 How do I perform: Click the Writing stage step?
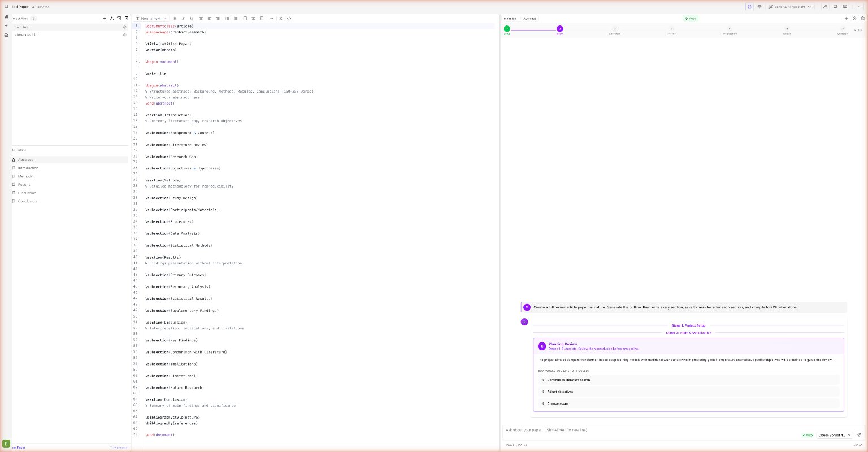[787, 28]
